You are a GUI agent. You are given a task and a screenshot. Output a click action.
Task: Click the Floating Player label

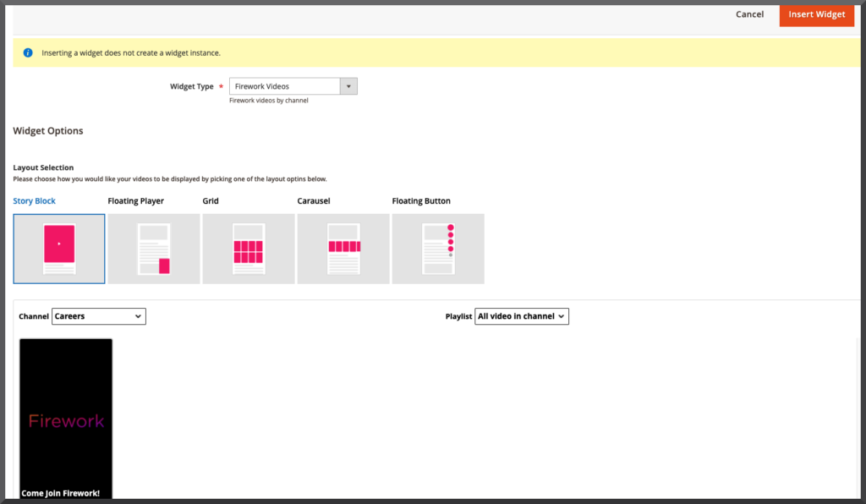click(136, 201)
